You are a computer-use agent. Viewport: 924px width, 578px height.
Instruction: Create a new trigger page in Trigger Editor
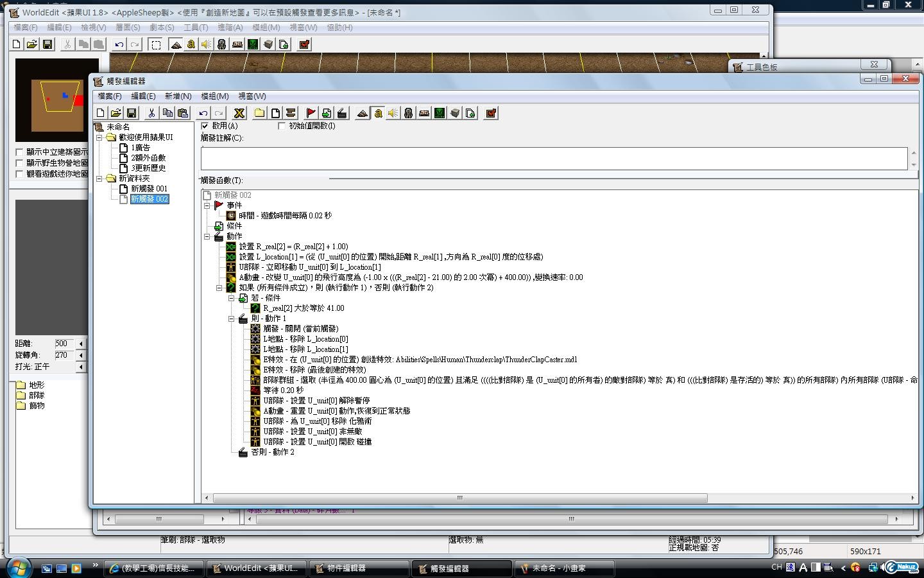275,113
